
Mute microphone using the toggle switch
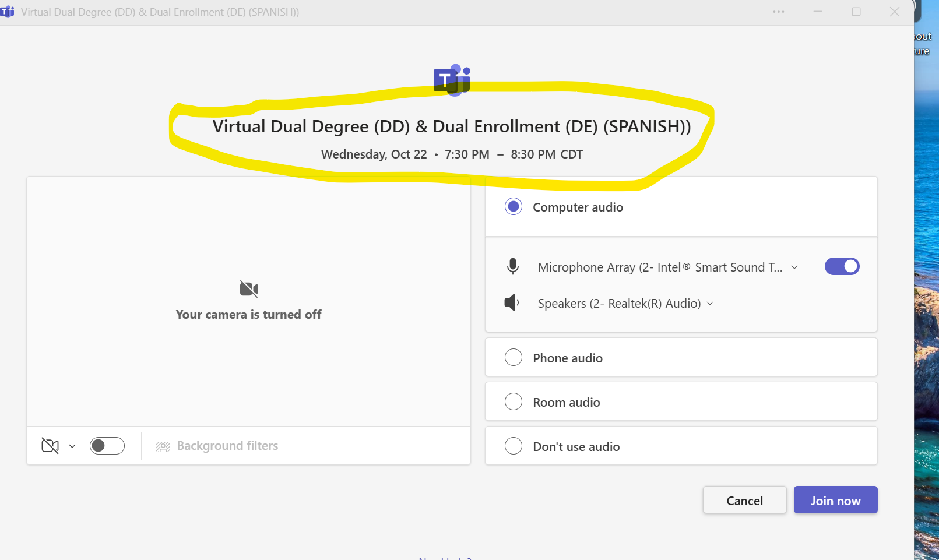pyautogui.click(x=842, y=266)
